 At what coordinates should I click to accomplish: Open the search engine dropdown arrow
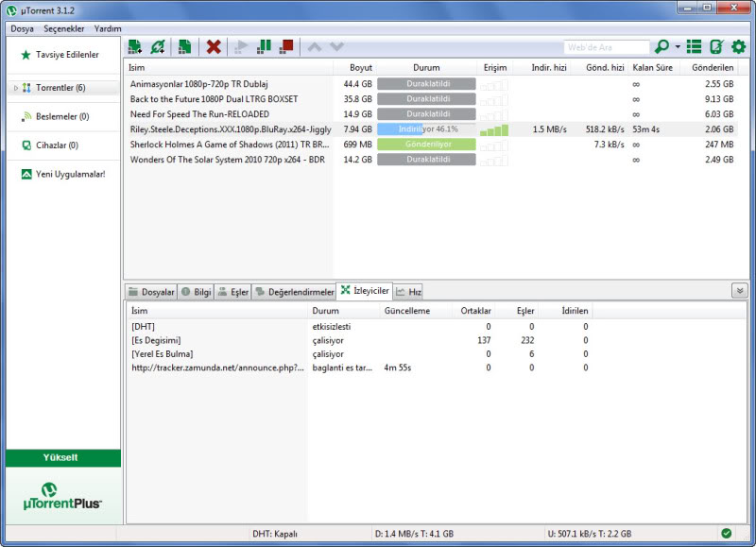point(678,46)
